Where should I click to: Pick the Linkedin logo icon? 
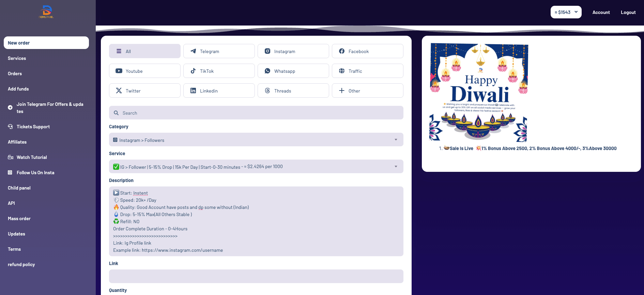(193, 91)
